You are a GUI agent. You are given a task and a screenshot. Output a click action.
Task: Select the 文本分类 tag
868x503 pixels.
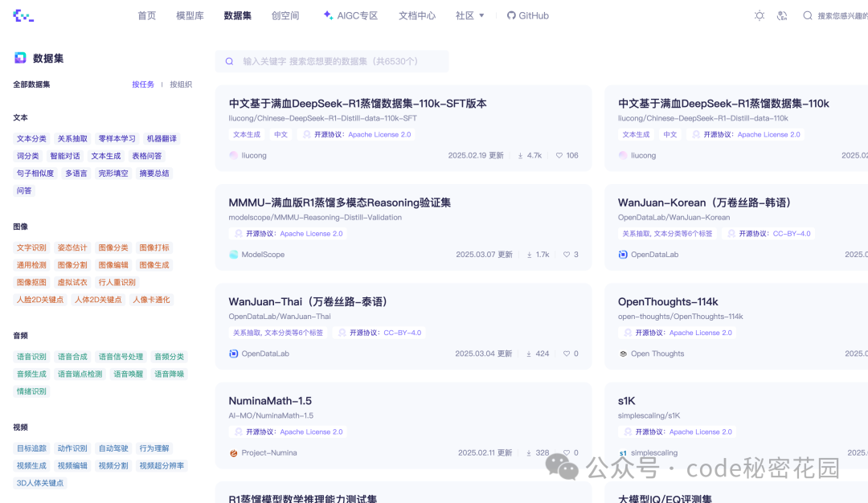click(x=31, y=139)
